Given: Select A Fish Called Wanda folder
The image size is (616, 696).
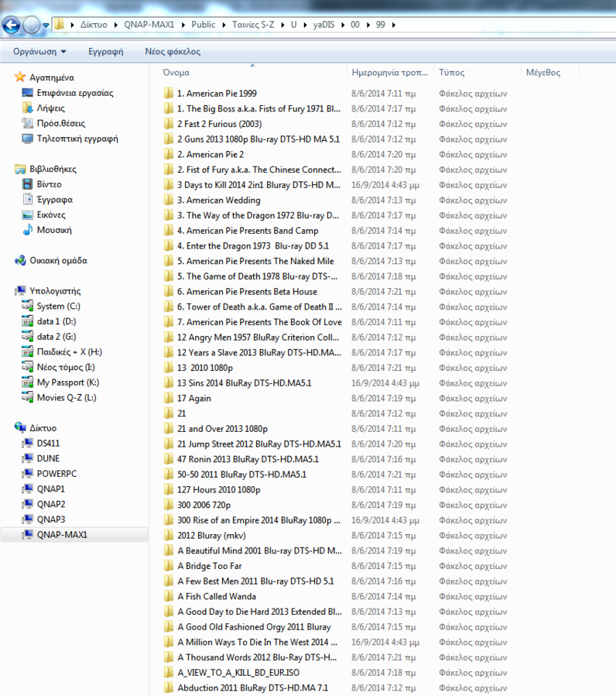Looking at the screenshot, I should (217, 596).
